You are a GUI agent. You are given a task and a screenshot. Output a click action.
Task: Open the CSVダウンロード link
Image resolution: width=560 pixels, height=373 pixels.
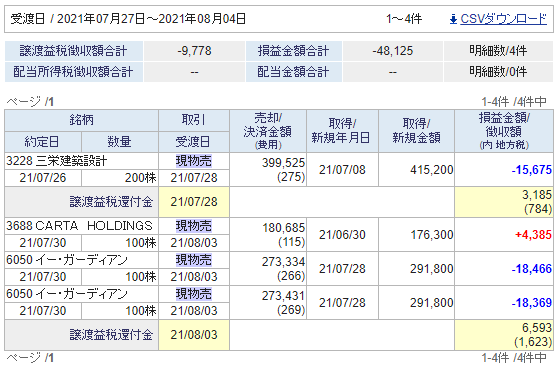click(503, 19)
